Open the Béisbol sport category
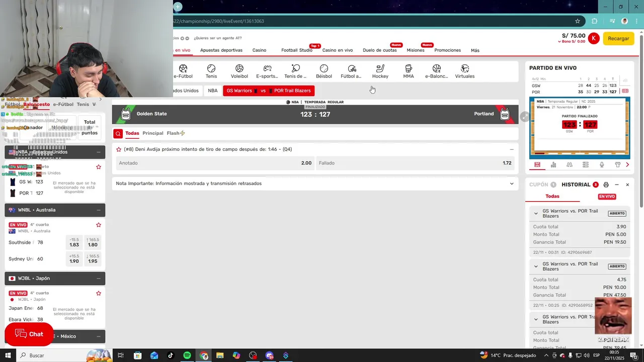Screen dimensions: 644x362 pos(324,71)
